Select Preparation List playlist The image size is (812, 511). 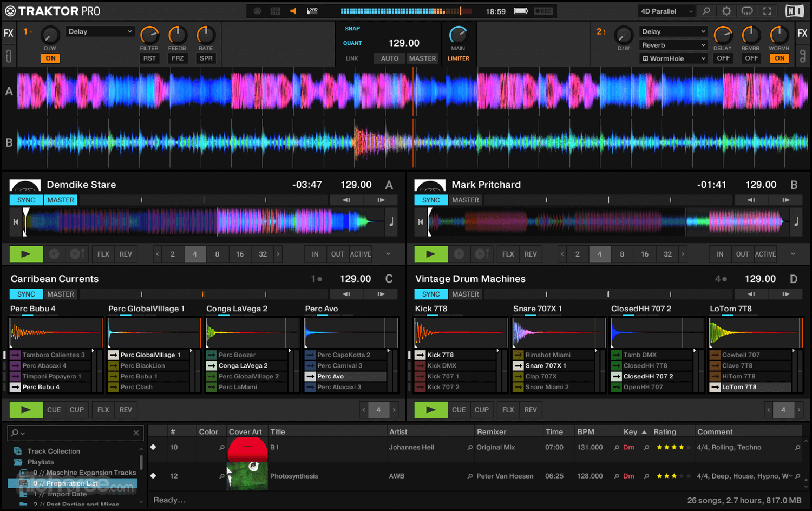click(x=72, y=483)
